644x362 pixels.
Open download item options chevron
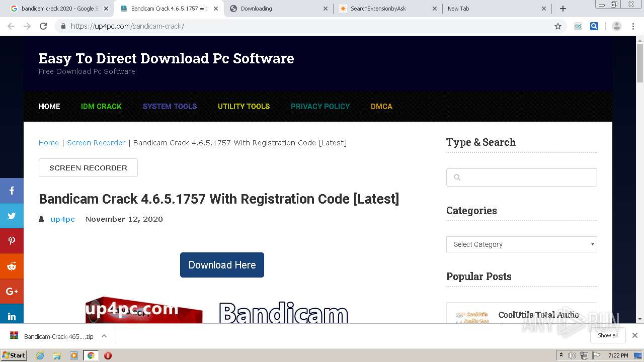(104, 336)
